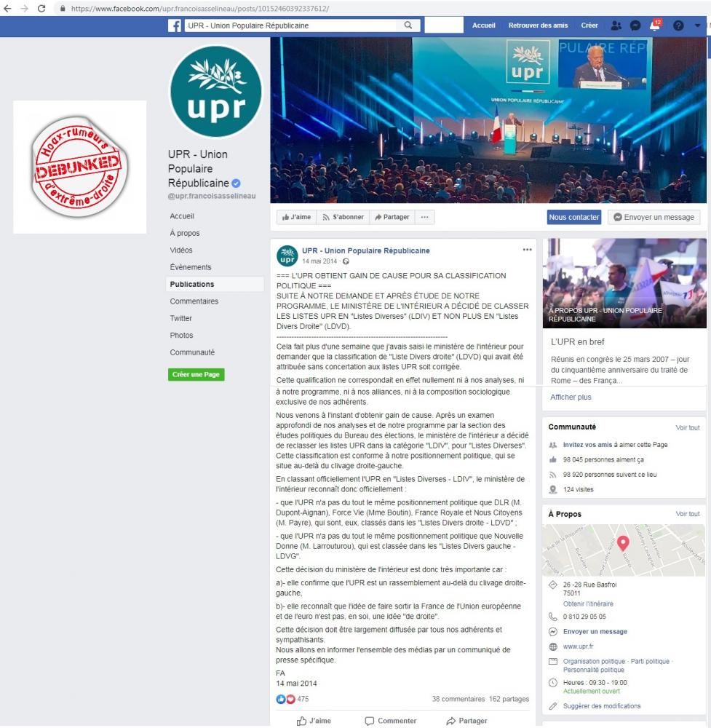Open the www.upr.fr website link
This screenshot has width=711, height=728.
pos(579,646)
